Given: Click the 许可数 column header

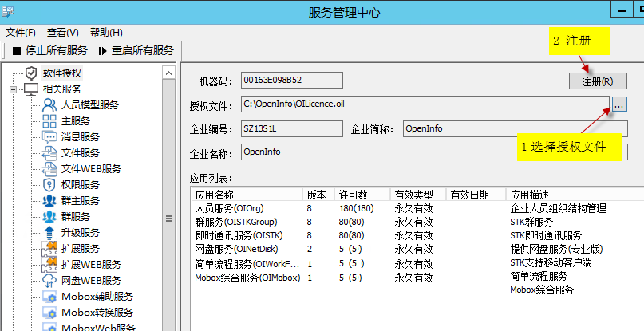Looking at the screenshot, I should tap(353, 195).
